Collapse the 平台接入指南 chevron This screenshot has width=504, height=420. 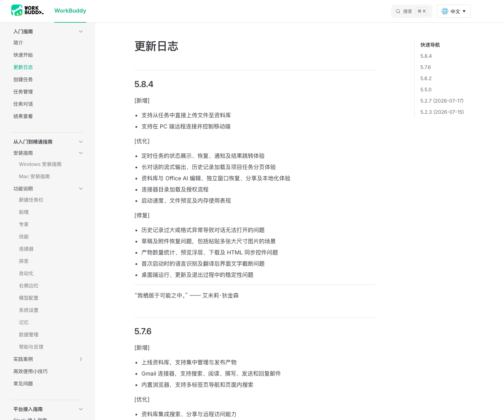[81, 409]
